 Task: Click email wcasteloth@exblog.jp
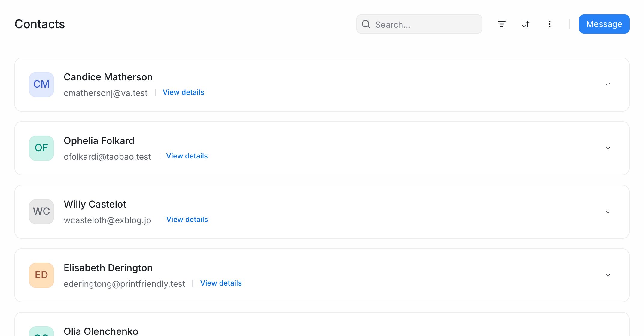[107, 220]
